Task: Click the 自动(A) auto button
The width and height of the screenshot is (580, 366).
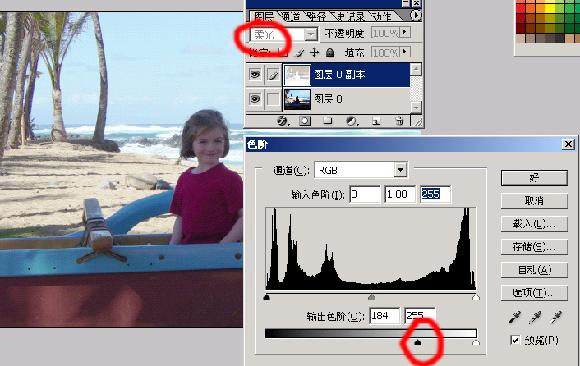Action: point(534,270)
